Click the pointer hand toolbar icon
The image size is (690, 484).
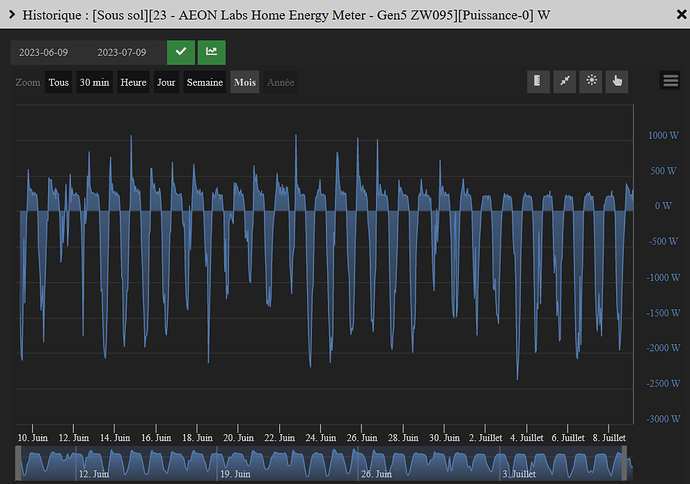coord(617,82)
